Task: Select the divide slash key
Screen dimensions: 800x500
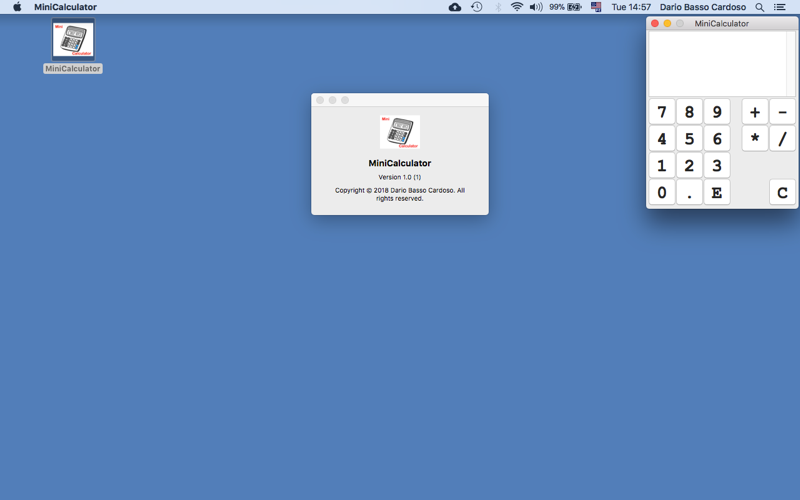Action: pyautogui.click(x=782, y=139)
